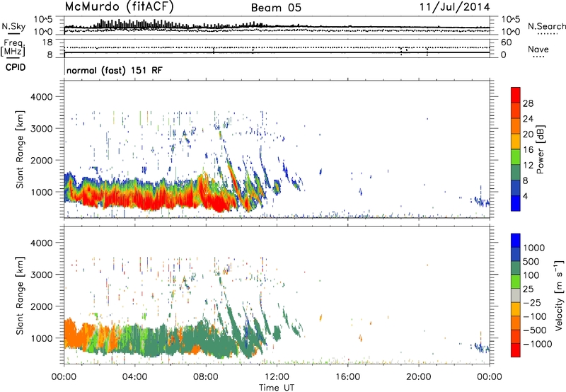Click the '12:00' time tick label
This screenshot has width=566, height=392.
(277, 377)
